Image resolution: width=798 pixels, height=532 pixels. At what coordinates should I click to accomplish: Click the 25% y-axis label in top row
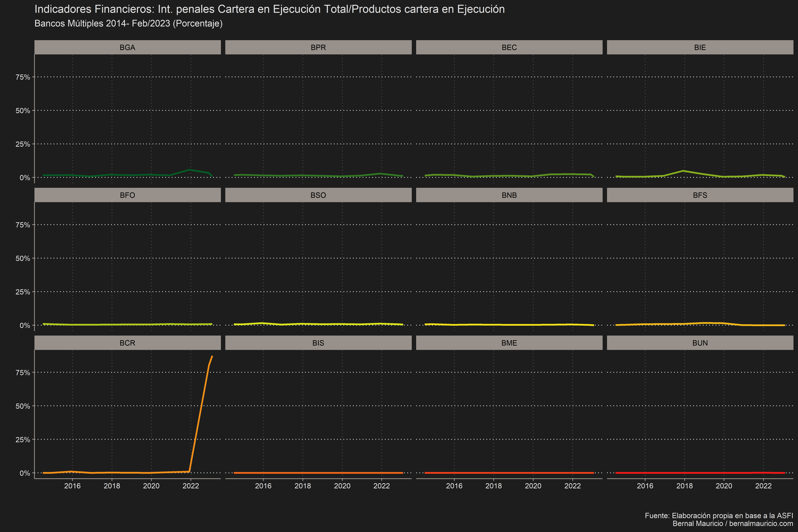pos(23,144)
